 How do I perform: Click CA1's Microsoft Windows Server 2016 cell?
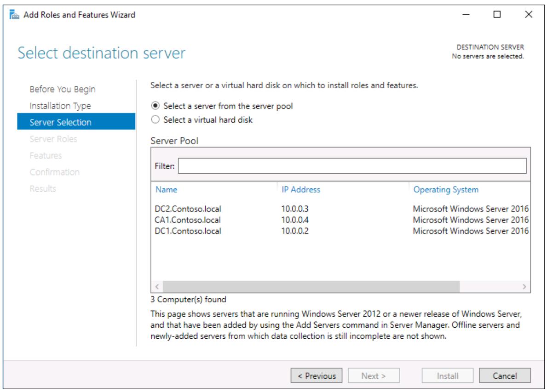click(471, 220)
